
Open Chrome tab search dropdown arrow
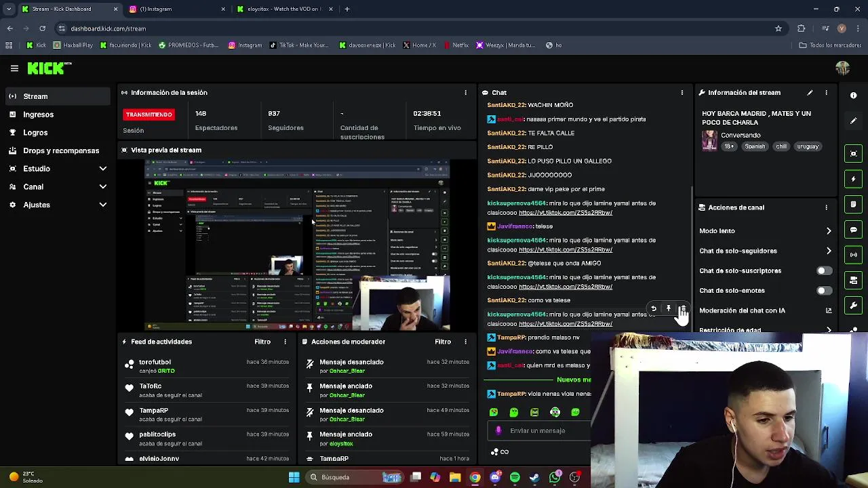(9, 9)
